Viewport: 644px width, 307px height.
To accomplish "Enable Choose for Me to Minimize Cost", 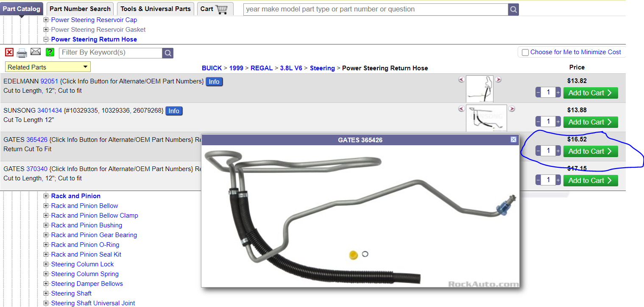I will pos(525,53).
